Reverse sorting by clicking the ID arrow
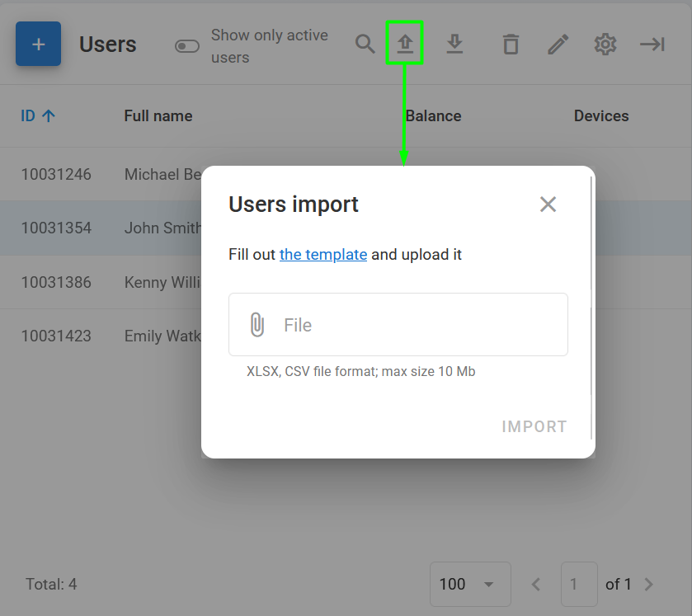 [x=48, y=115]
